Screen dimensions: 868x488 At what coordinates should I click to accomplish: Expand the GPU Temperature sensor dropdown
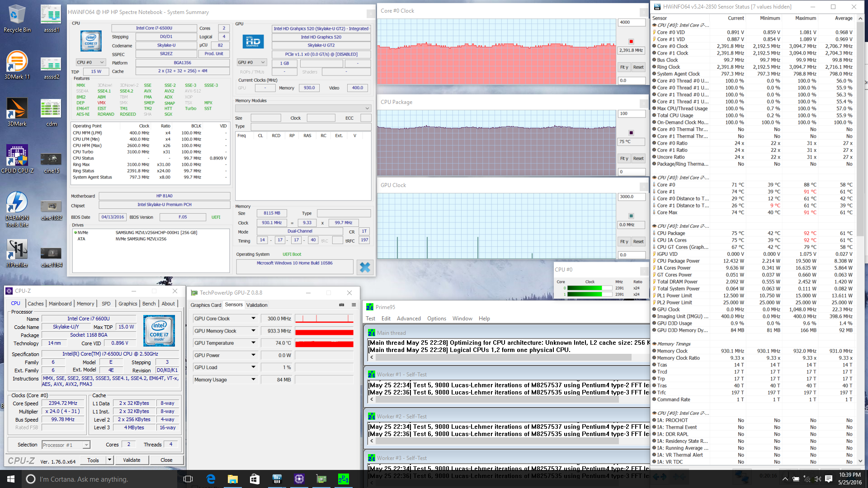click(253, 343)
